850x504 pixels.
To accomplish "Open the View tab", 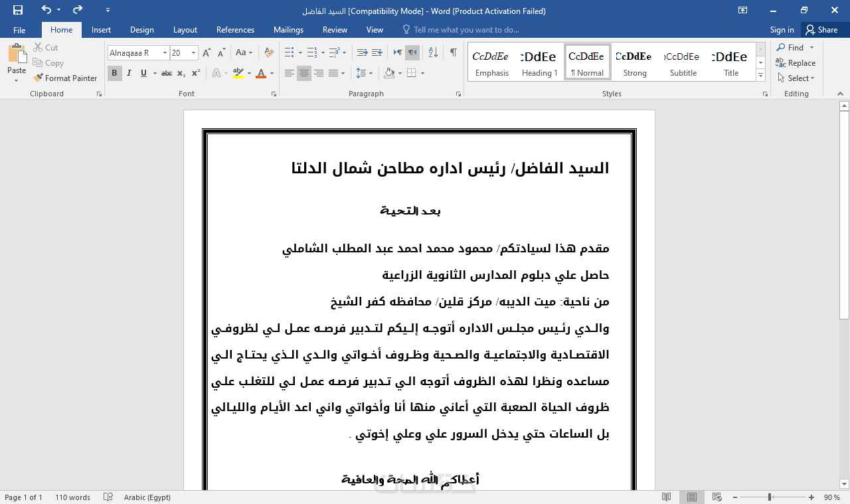I will (375, 30).
